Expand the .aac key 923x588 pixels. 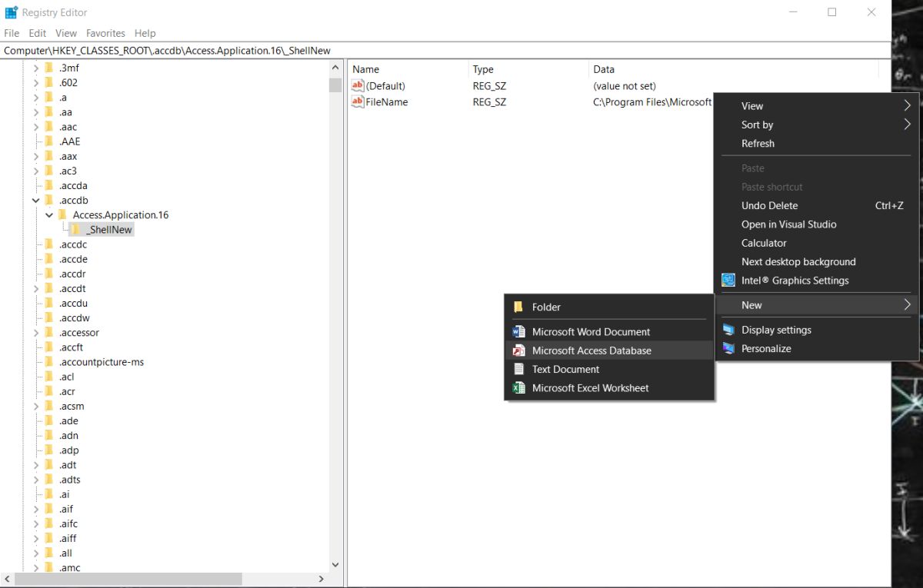point(35,127)
